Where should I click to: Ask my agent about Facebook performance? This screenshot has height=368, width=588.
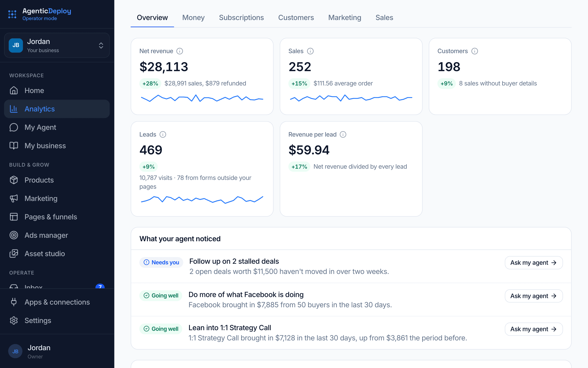533,296
